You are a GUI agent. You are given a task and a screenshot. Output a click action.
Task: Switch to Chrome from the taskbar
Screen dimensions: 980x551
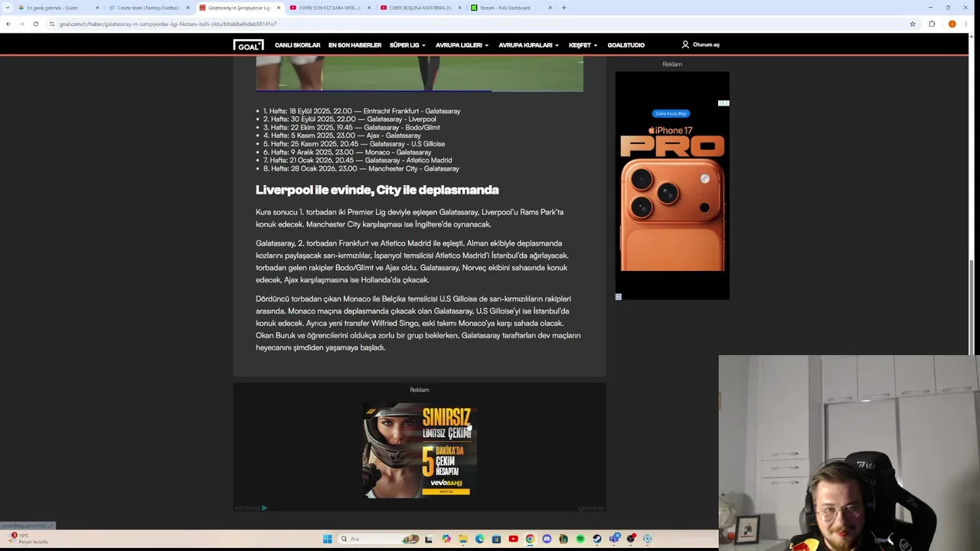coord(530,539)
